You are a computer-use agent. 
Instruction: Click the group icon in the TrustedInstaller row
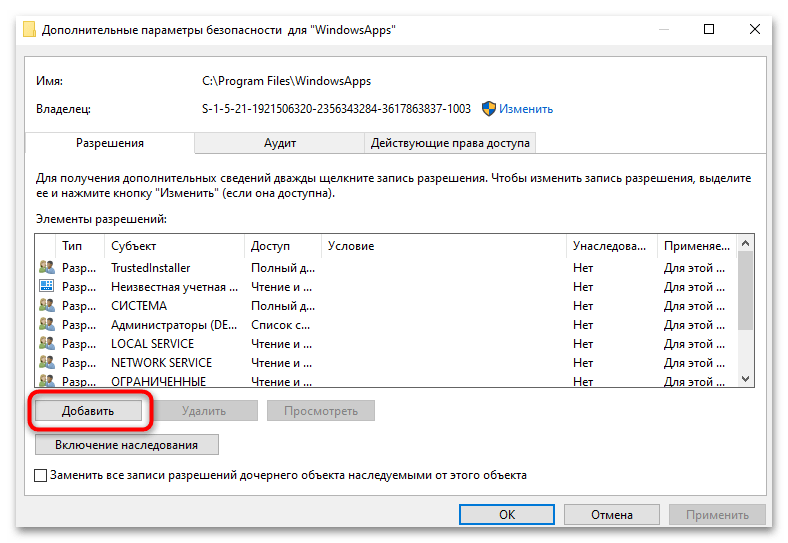(x=47, y=267)
